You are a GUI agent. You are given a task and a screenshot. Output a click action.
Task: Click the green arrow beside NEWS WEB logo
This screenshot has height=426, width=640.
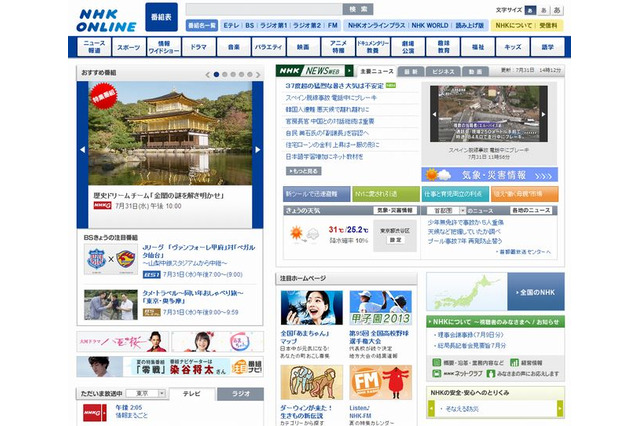pos(349,71)
